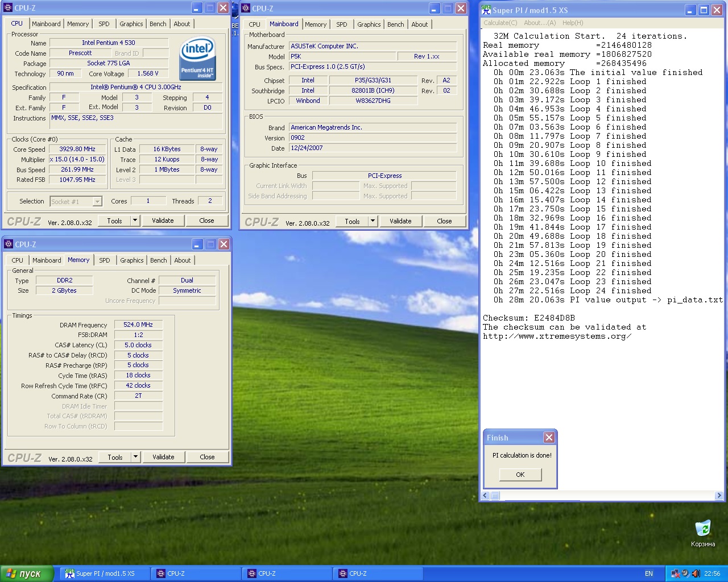Screen dimensions: 728x582
Task: Select Memory tab in the Motherboard window
Action: click(x=316, y=24)
